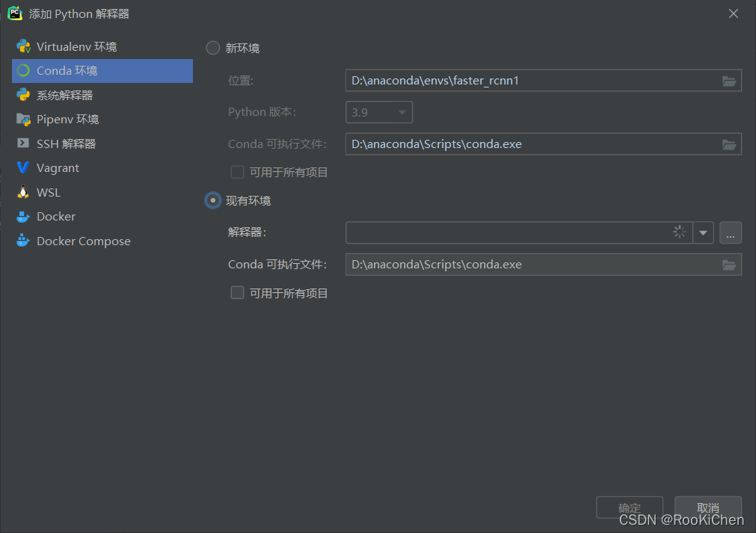Click the Vagrant V icon
Image resolution: width=756 pixels, height=533 pixels.
pos(22,167)
